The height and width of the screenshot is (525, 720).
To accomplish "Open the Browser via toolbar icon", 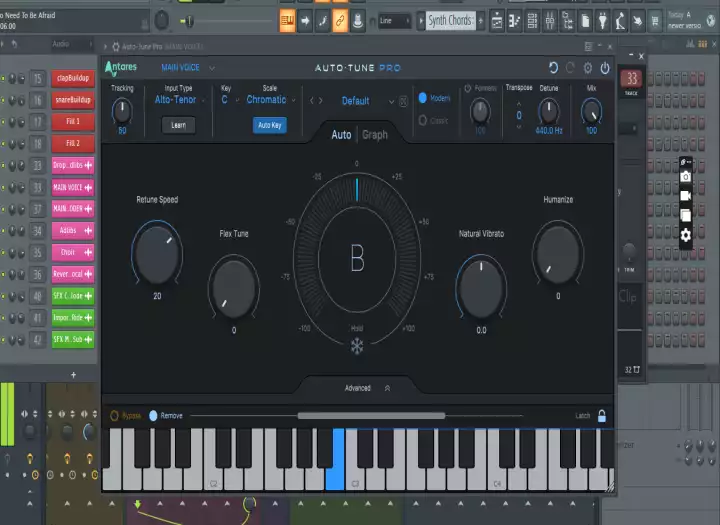I will pos(568,21).
